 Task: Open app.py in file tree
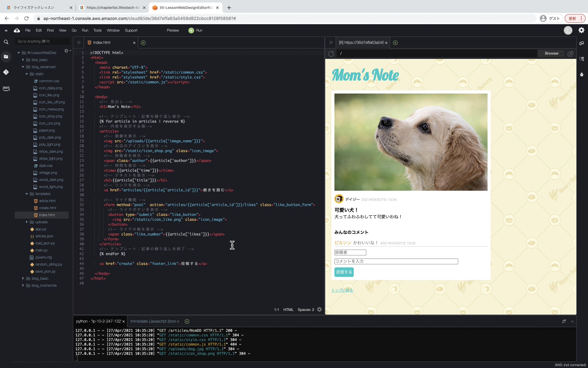(41, 229)
